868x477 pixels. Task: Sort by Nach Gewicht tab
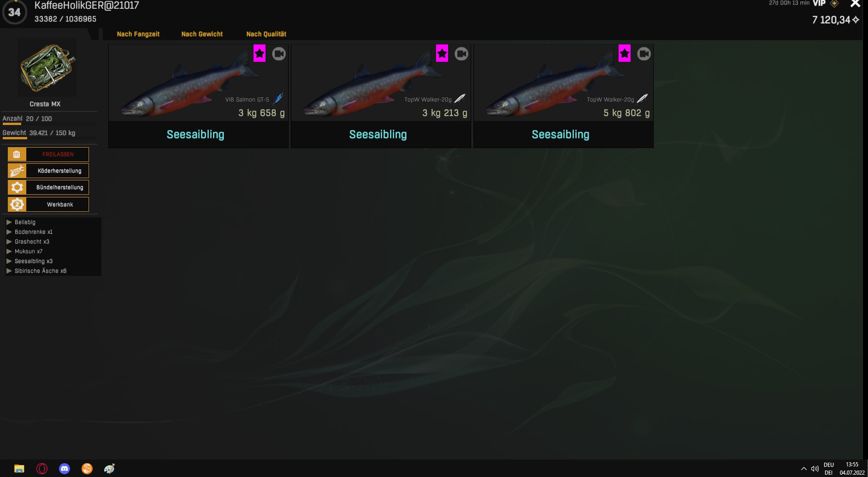point(202,34)
